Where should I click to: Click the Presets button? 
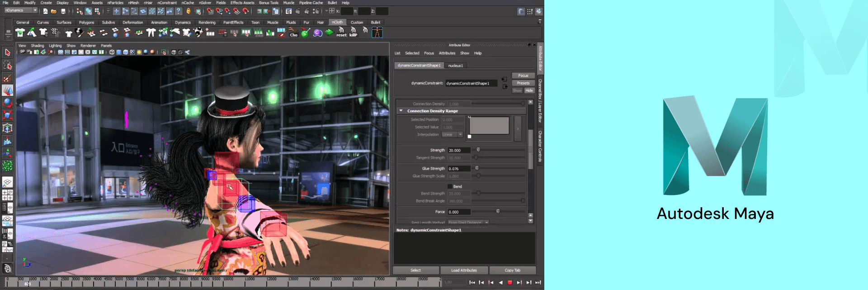[x=523, y=83]
